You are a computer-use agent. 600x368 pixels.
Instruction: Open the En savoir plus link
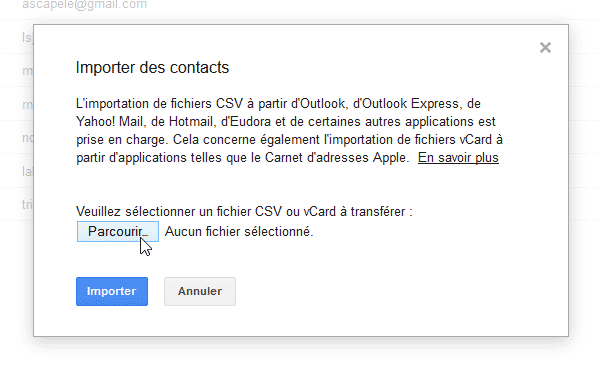pos(458,158)
